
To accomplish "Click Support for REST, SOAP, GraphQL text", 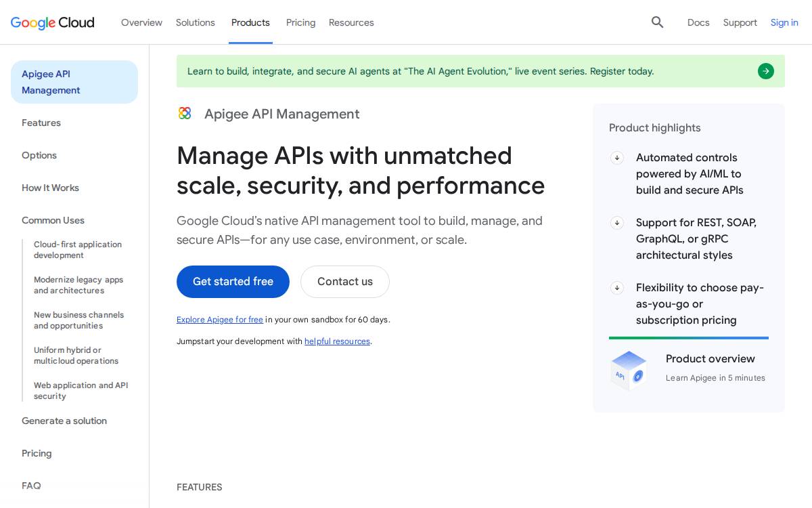I will [x=696, y=239].
